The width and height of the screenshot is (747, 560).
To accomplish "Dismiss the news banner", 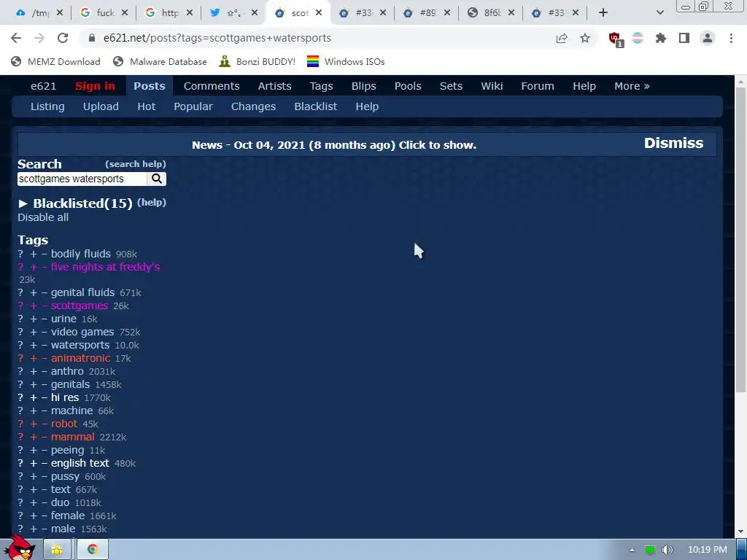I will click(x=673, y=143).
